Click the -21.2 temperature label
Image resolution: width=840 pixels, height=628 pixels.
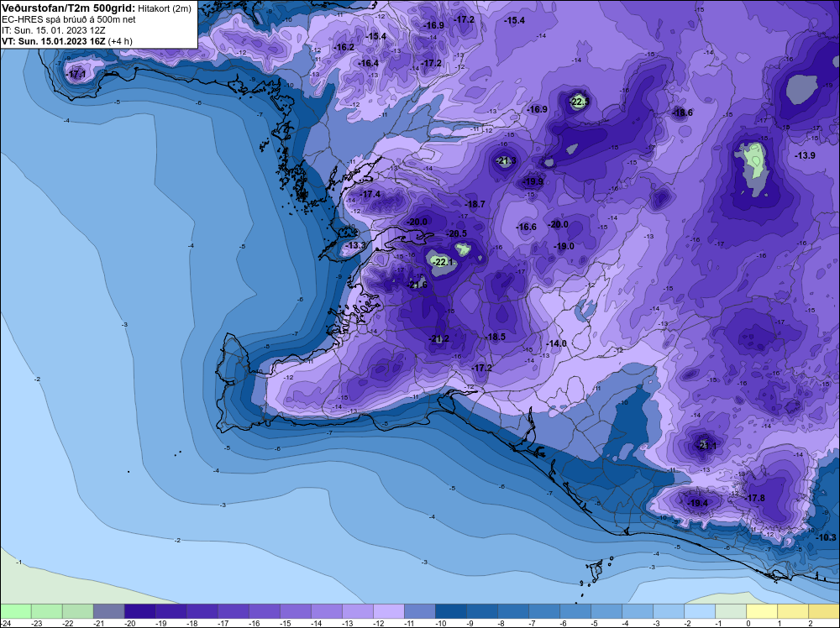[438, 338]
